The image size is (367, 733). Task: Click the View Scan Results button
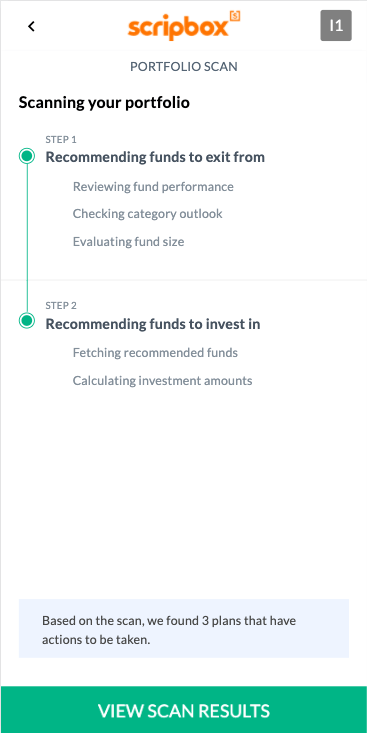click(184, 710)
